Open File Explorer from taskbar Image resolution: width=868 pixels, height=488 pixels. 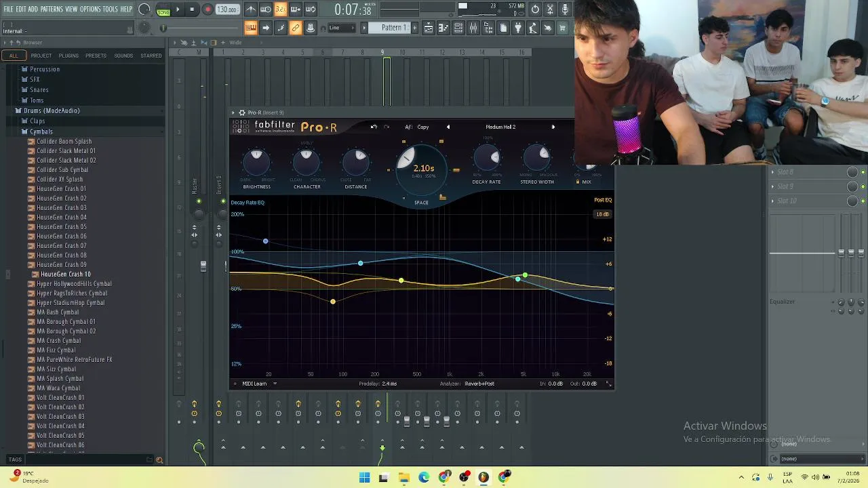[404, 478]
